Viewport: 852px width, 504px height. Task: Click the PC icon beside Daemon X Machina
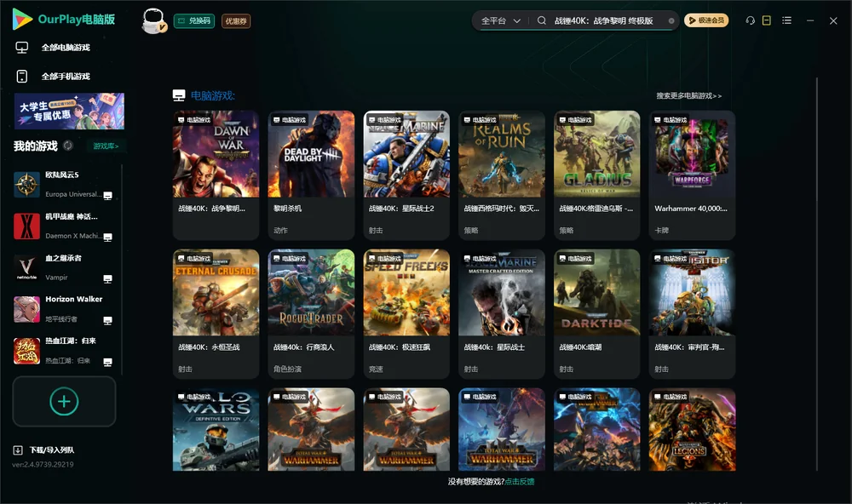click(x=107, y=238)
